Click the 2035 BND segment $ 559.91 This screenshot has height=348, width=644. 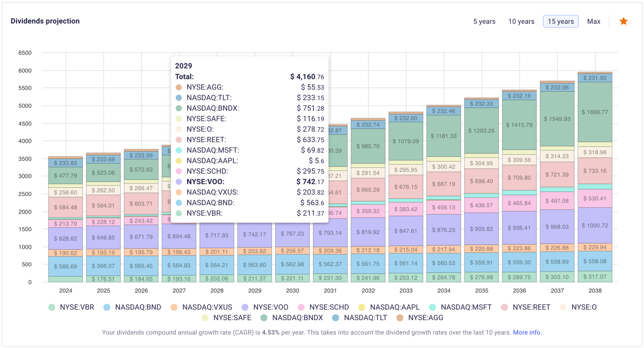click(x=481, y=262)
